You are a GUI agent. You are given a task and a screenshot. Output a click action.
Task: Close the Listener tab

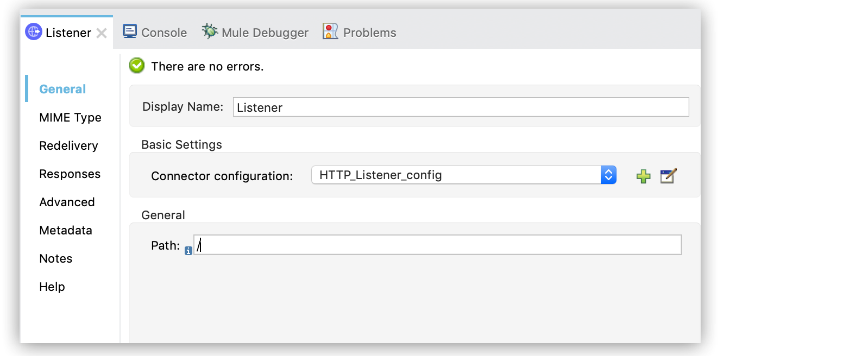click(102, 33)
